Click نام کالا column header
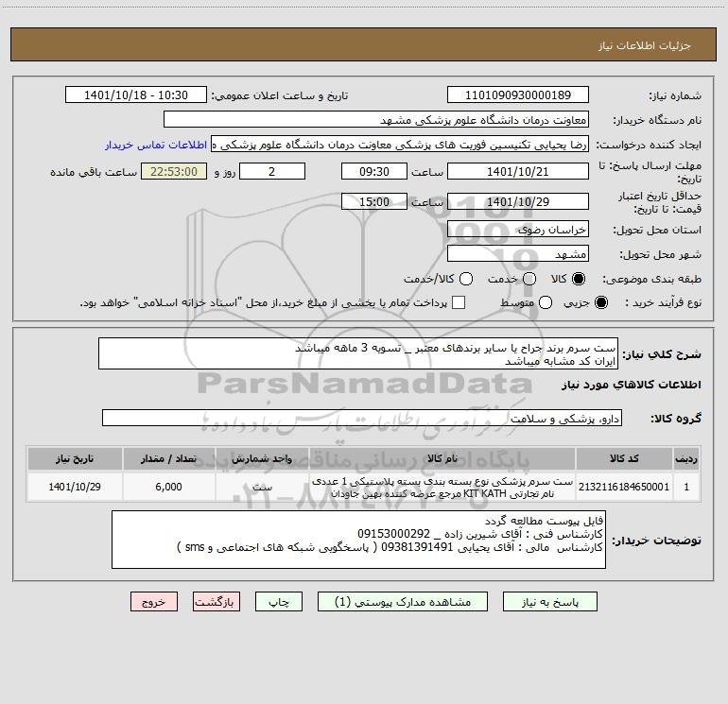This screenshot has height=704, width=728. [x=442, y=458]
